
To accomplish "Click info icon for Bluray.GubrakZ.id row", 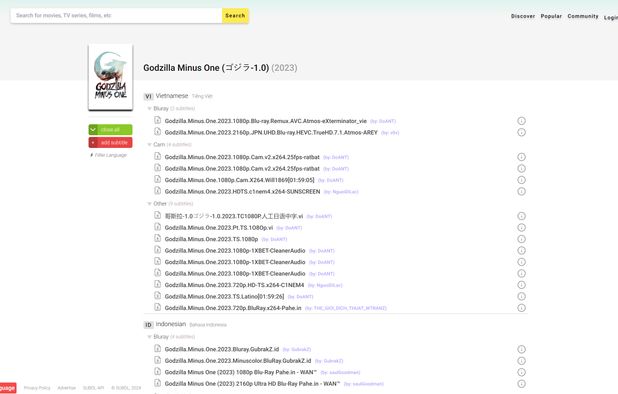I will pyautogui.click(x=521, y=349).
